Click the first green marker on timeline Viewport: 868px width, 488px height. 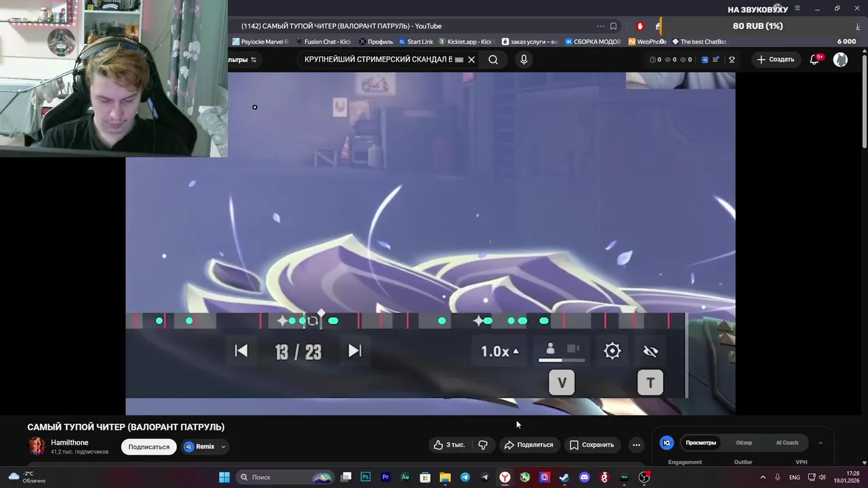pyautogui.click(x=159, y=321)
